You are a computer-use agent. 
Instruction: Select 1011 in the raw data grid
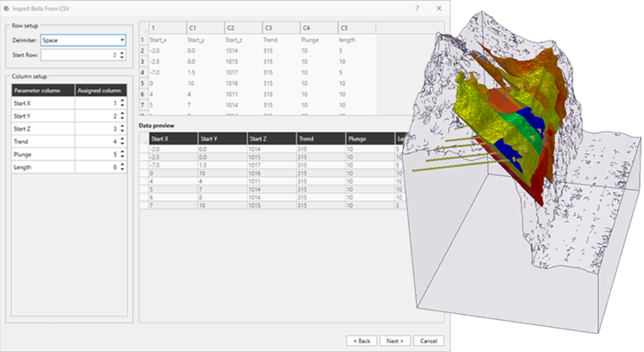(x=243, y=94)
